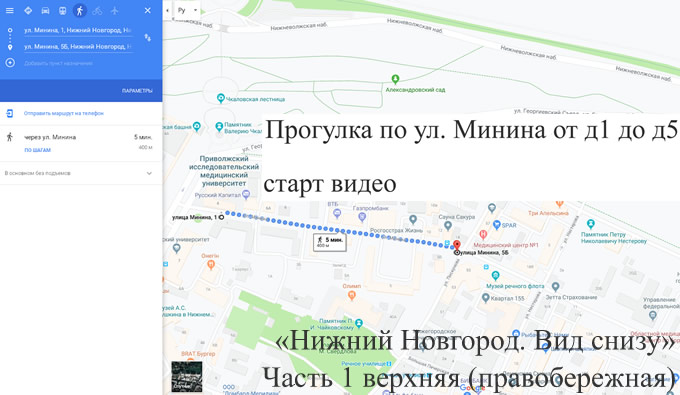Open the Ру language dropdown
This screenshot has height=395, width=680.
coord(187,10)
